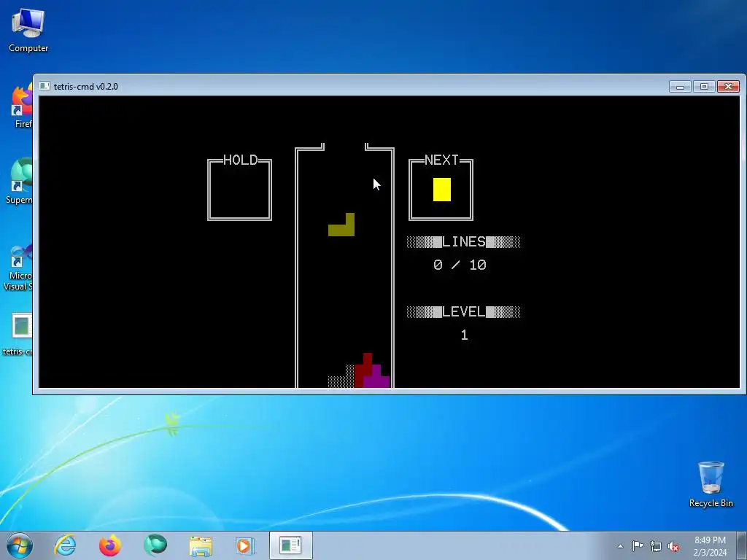The image size is (747, 560).
Task: Click the tetris-cmd v0.2.0 title text
Action: pos(86,87)
